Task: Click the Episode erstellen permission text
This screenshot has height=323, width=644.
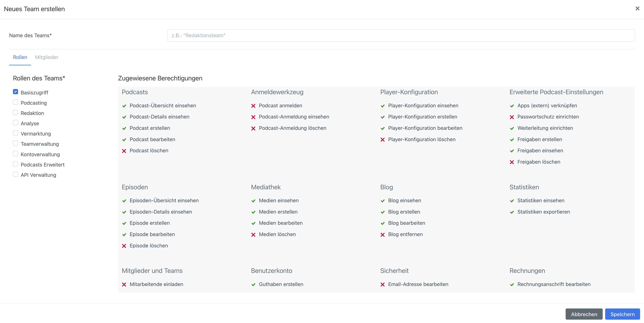Action: tap(149, 223)
